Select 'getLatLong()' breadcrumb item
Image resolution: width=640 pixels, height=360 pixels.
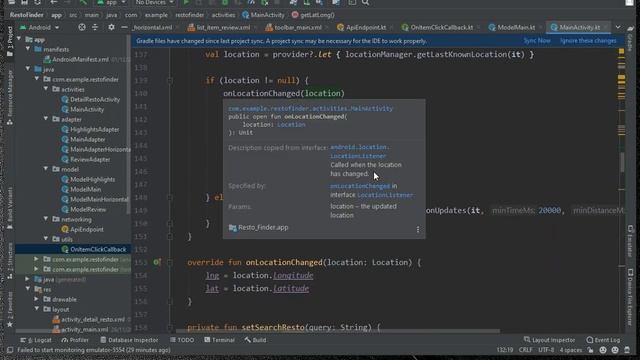click(313, 15)
